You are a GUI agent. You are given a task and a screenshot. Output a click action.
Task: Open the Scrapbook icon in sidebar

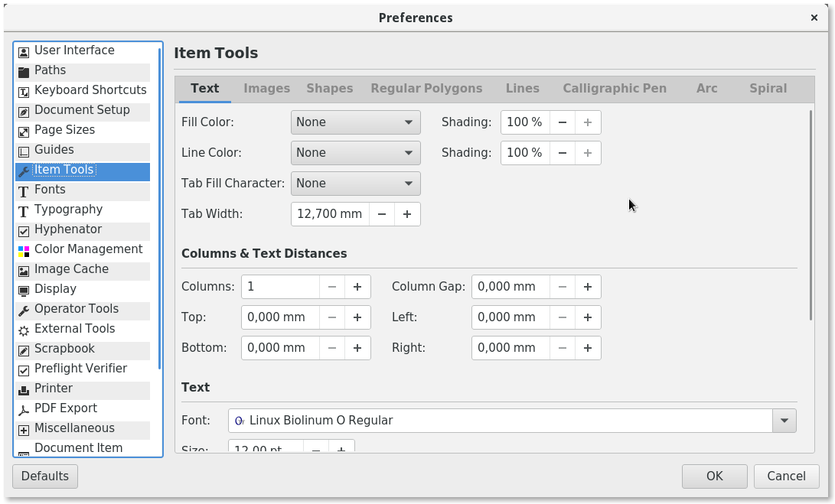pyautogui.click(x=24, y=350)
